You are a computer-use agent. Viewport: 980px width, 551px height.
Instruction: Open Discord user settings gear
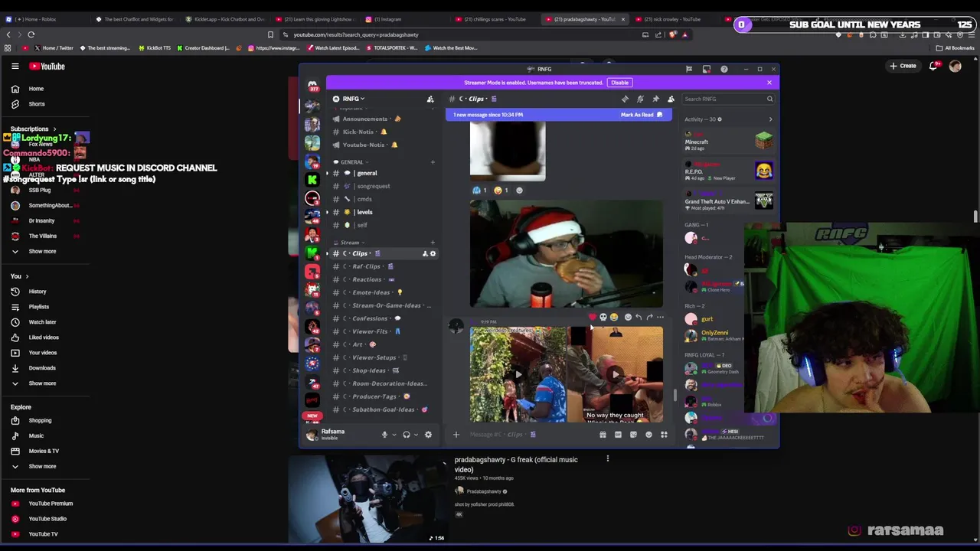pos(428,435)
